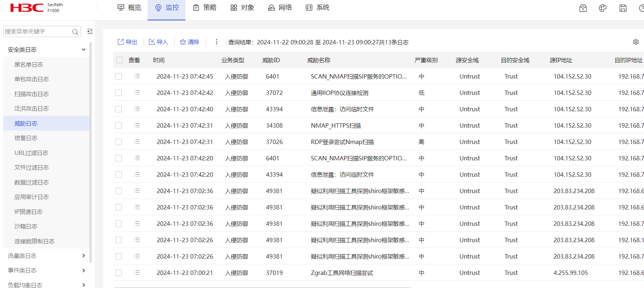The height and width of the screenshot is (288, 644).
Task: Check the NMAP_HTTPS扫描 row
Action: coord(119,125)
